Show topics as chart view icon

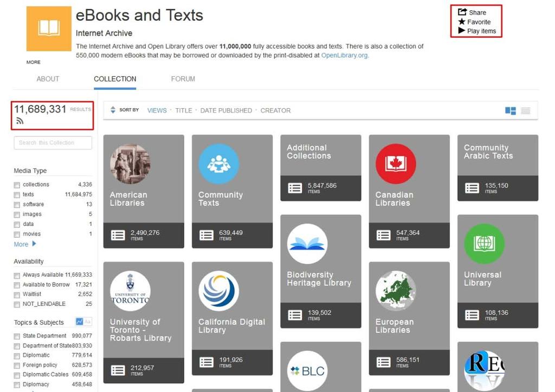(79, 322)
